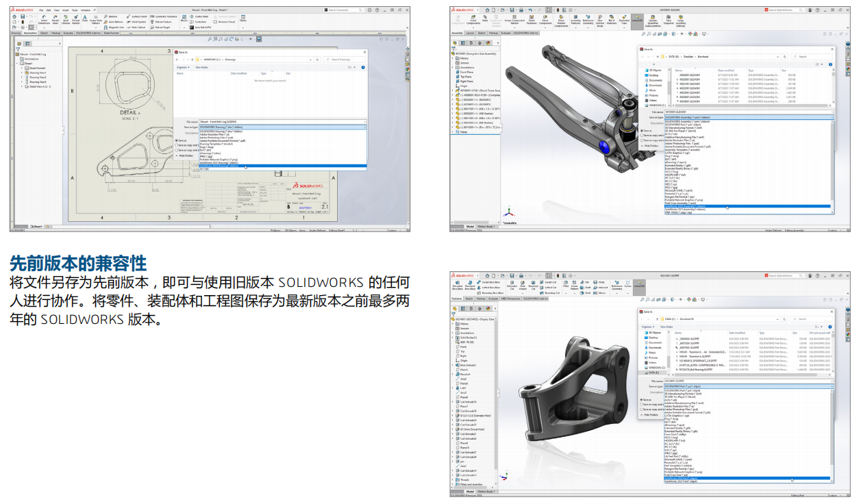Click Hole Wizard in part toolbar
Screen dimensions: 859x504
coord(523,286)
